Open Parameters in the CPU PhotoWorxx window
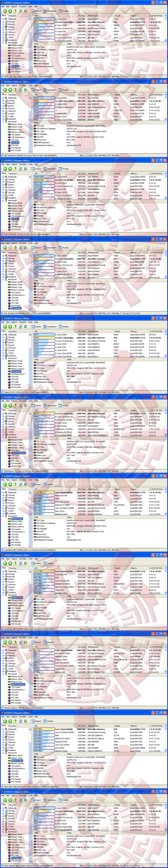Viewport: 168px width, 868px height. point(50,405)
